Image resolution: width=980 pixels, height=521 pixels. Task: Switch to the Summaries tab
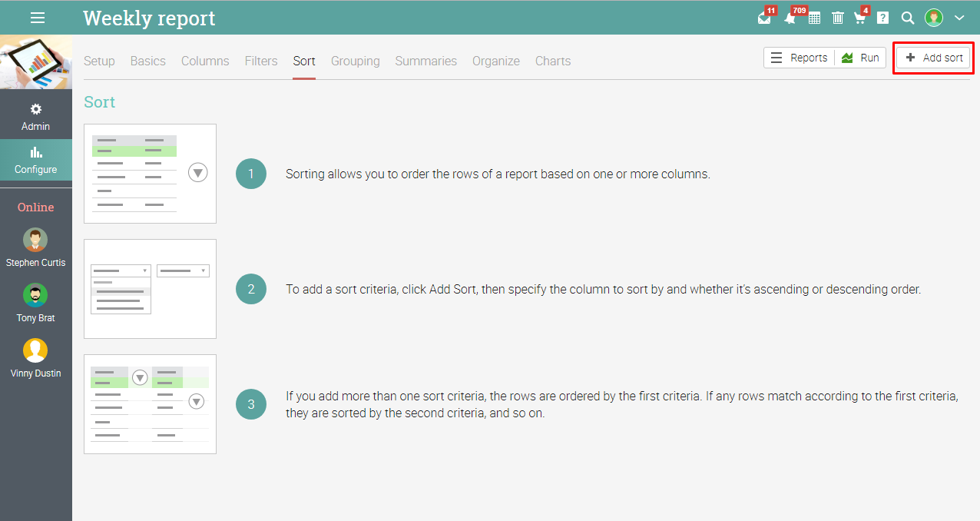(426, 61)
